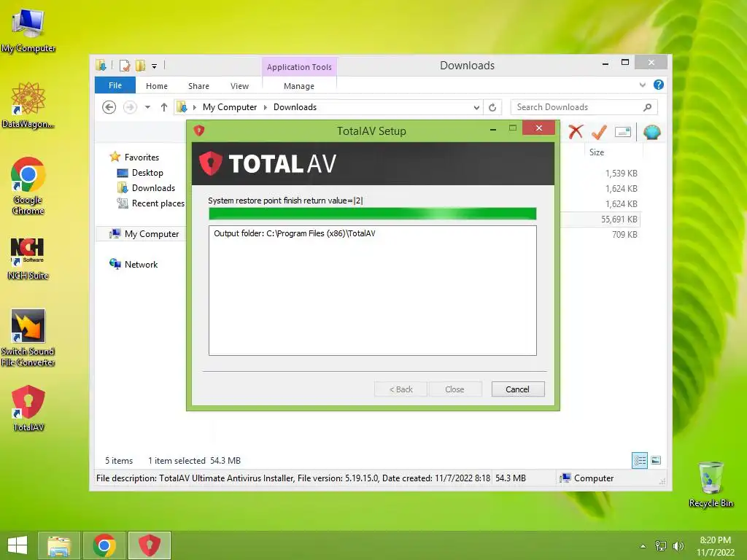This screenshot has height=560, width=747.
Task: Launch TotalAV desktop shortcut
Action: (x=28, y=408)
